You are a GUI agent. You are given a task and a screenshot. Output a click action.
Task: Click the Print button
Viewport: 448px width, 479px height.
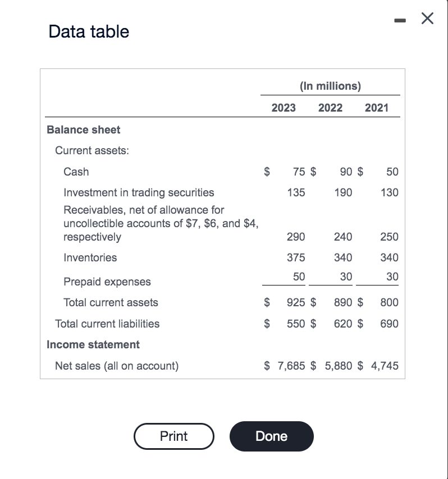coord(173,436)
